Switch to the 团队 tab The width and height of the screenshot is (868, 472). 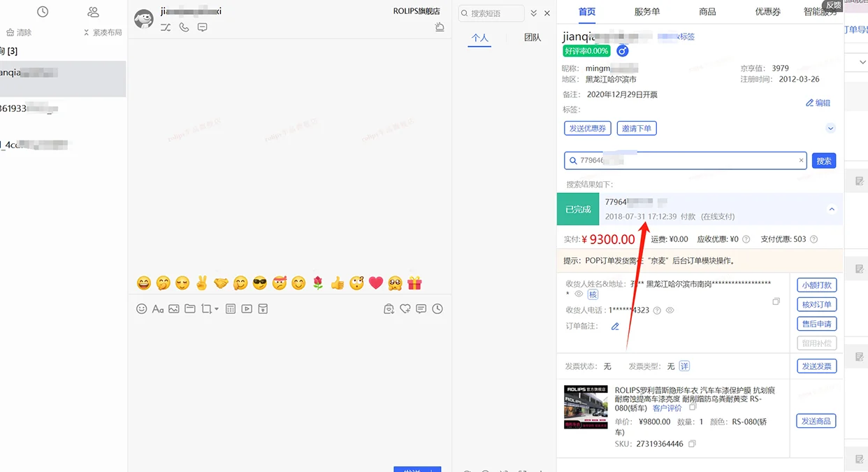[x=533, y=38]
